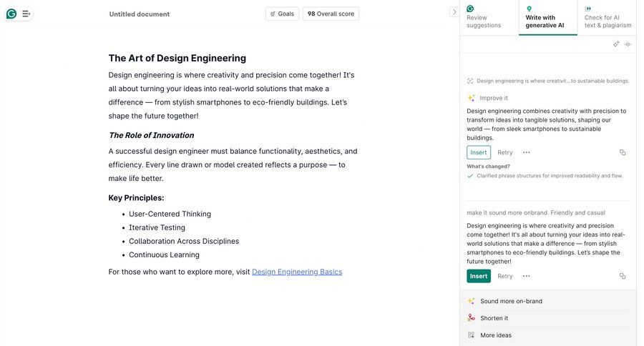
Task: Open the Design Engineering Basics link
Action: point(296,272)
